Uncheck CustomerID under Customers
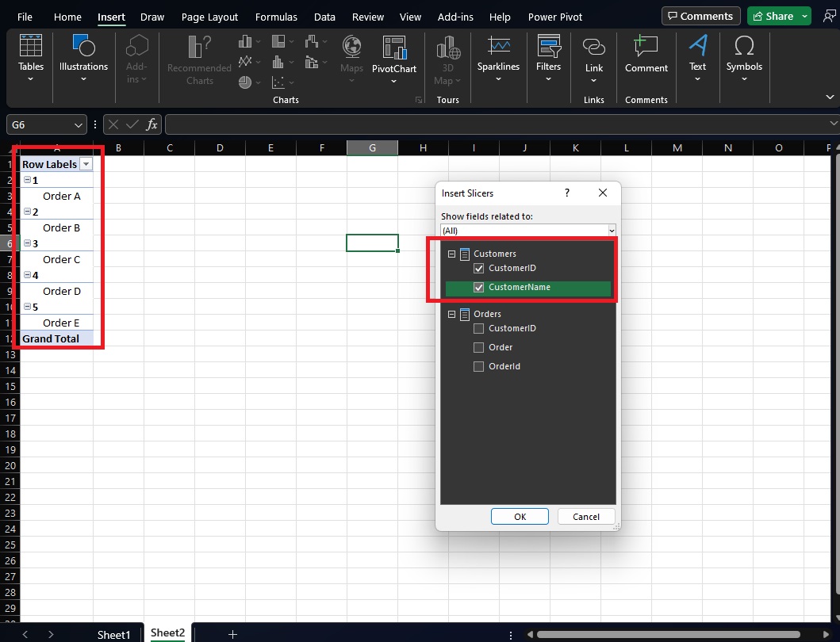840x642 pixels. (x=478, y=268)
